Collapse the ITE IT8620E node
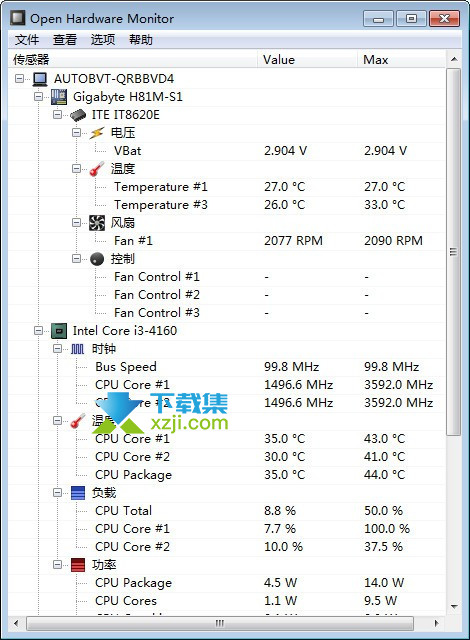 (58, 115)
